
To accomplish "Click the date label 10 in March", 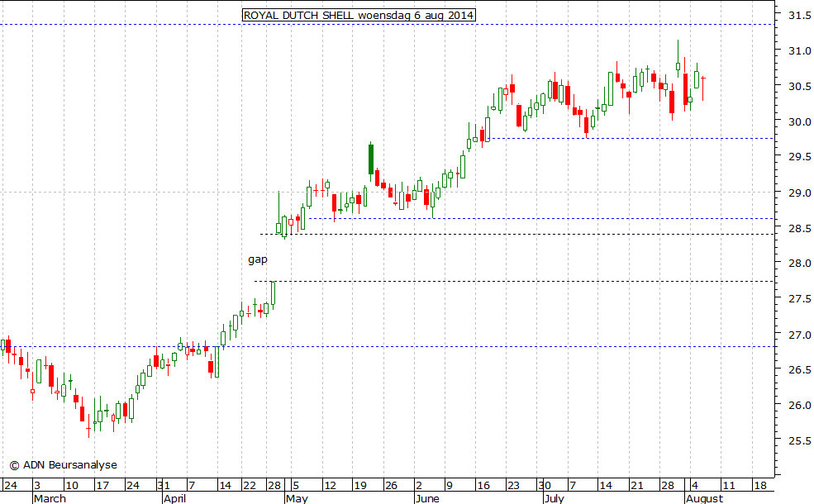I will click(72, 486).
